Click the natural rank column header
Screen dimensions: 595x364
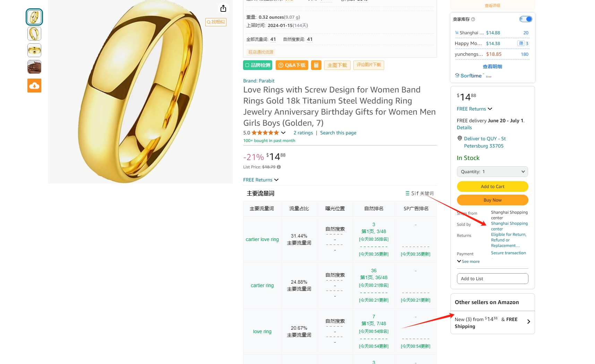tap(374, 208)
